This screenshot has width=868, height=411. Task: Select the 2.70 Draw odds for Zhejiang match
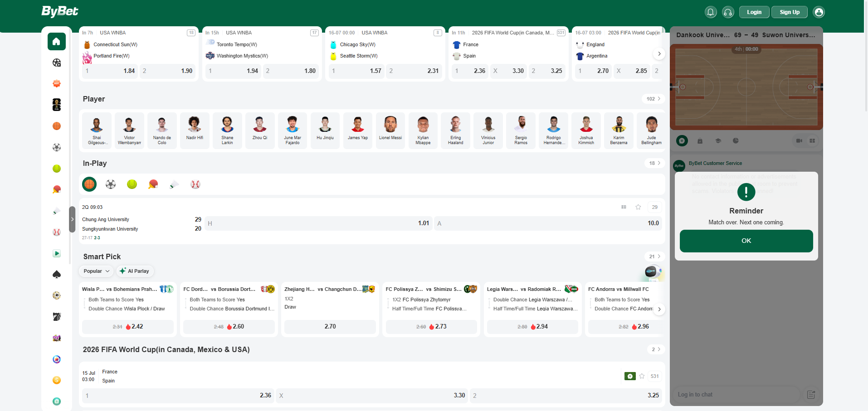[330, 327]
